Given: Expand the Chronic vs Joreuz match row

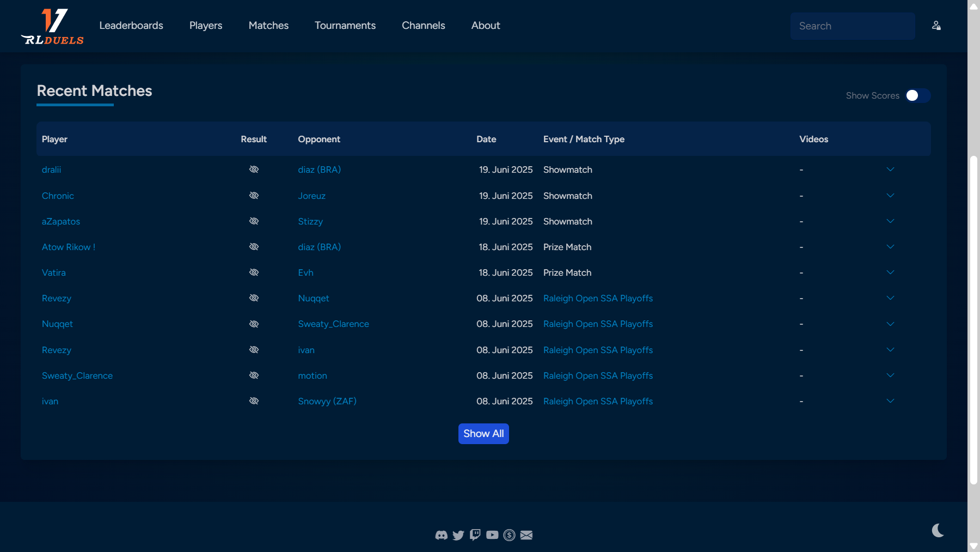Looking at the screenshot, I should point(890,196).
